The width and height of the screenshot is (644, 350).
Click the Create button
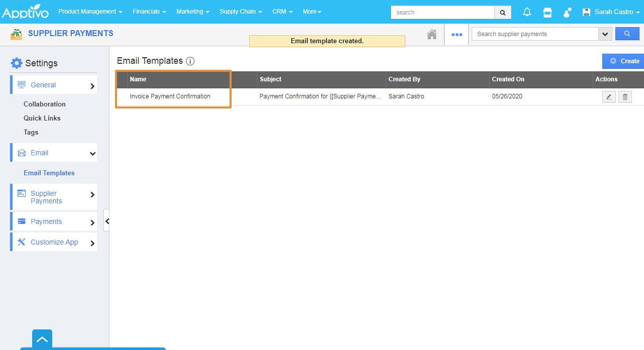[624, 61]
